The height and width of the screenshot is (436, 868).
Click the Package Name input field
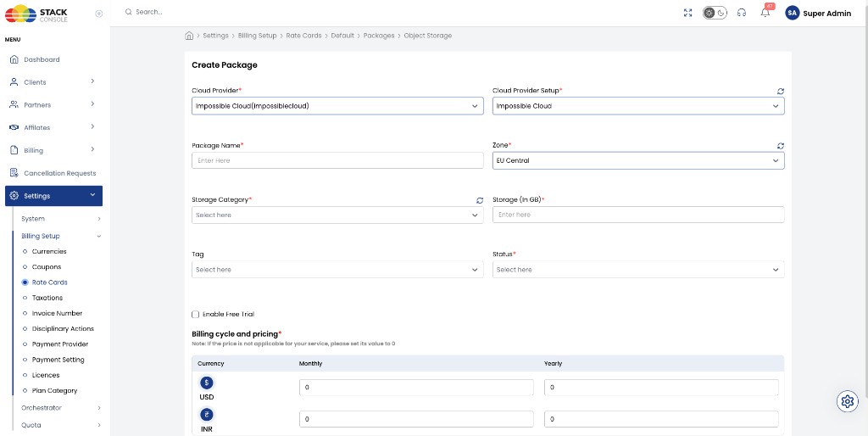click(337, 160)
